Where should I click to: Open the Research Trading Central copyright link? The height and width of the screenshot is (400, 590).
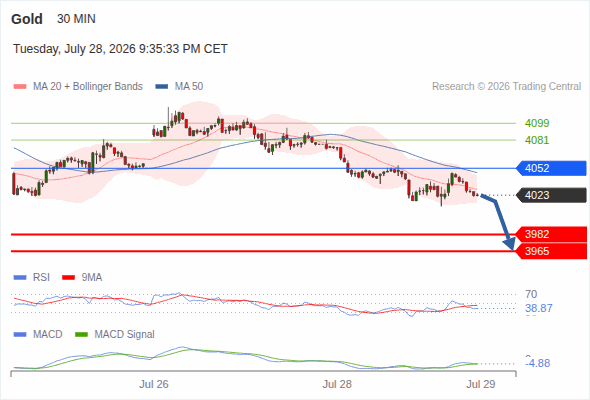pyautogui.click(x=506, y=87)
